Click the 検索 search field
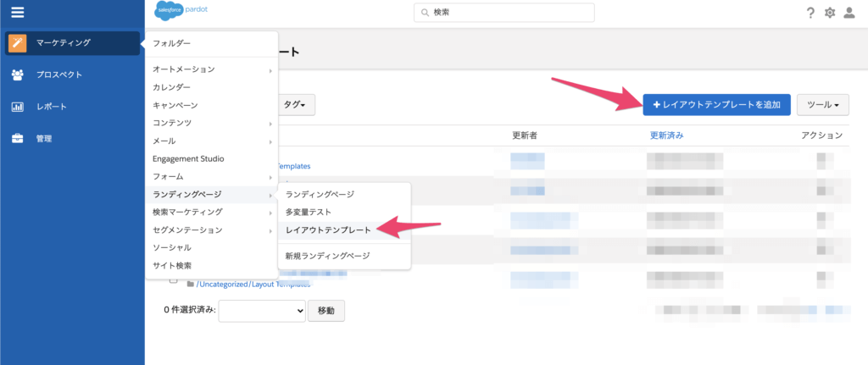This screenshot has width=868, height=365. pos(504,13)
